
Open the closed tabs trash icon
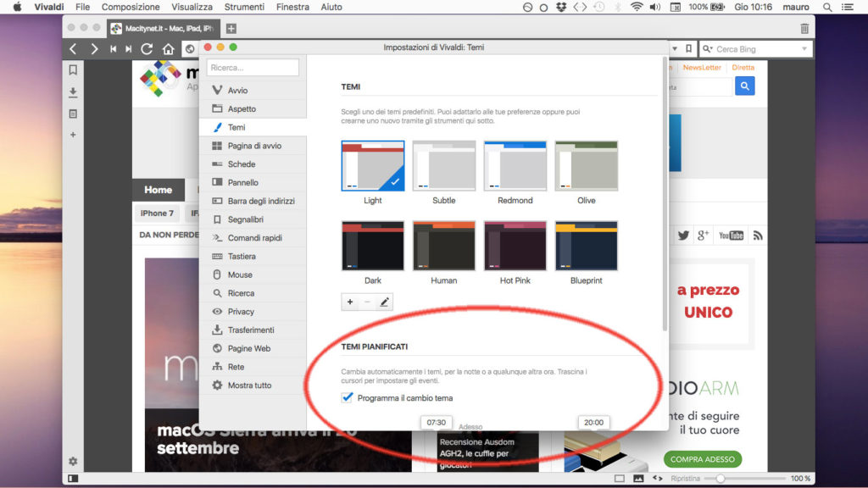(804, 28)
